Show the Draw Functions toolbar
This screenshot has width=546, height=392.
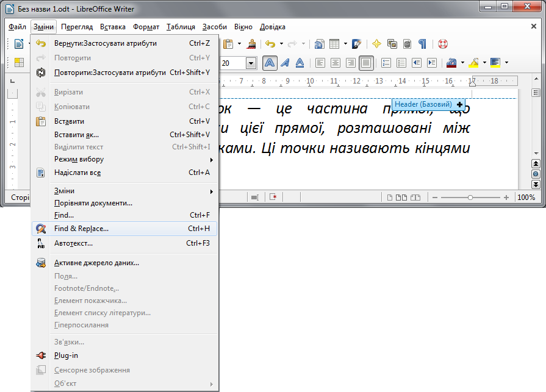pyautogui.click(x=357, y=44)
